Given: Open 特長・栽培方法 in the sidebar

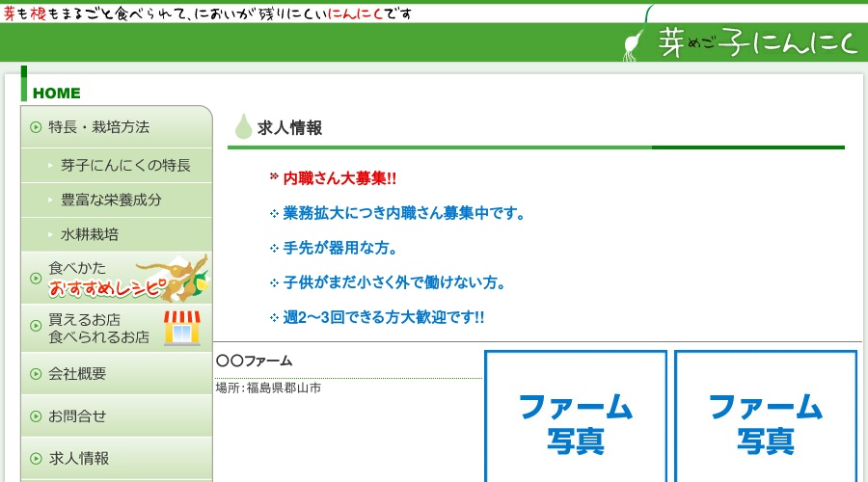Looking at the screenshot, I should pyautogui.click(x=99, y=127).
